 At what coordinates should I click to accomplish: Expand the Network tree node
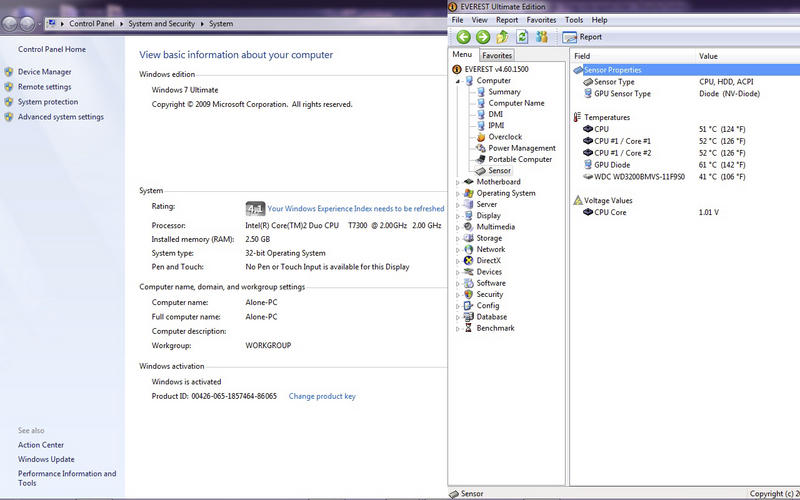458,250
